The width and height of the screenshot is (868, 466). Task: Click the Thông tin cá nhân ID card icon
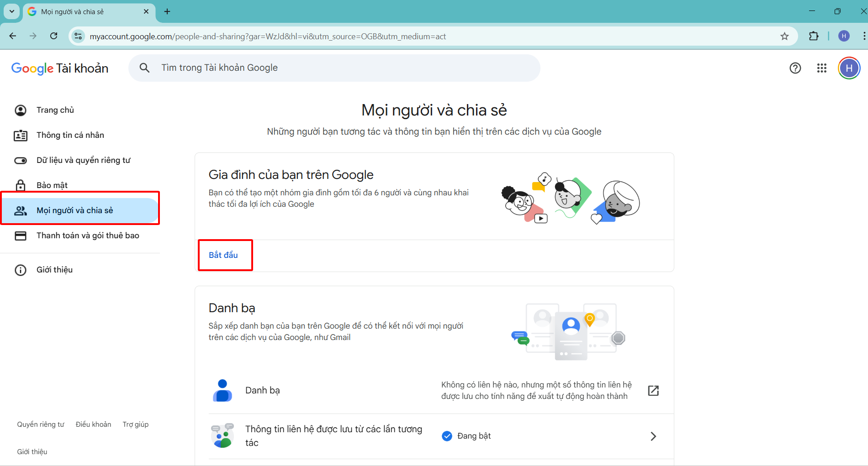21,135
